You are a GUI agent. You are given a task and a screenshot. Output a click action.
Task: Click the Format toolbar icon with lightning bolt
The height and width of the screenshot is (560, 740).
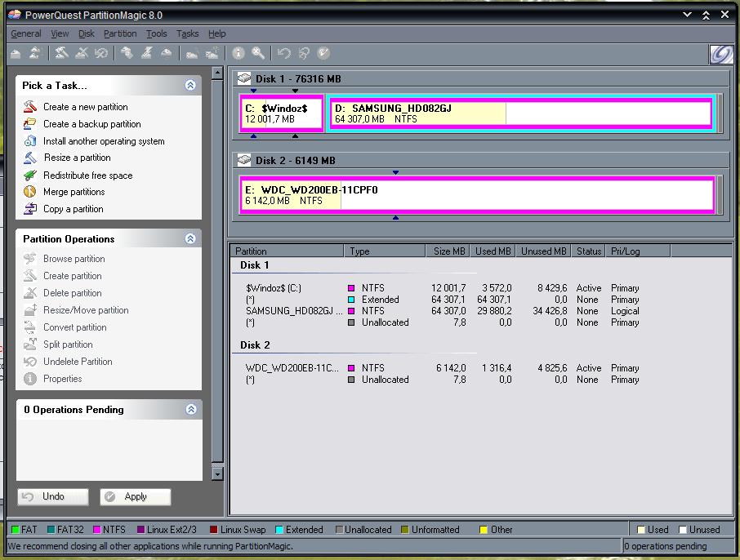point(147,53)
